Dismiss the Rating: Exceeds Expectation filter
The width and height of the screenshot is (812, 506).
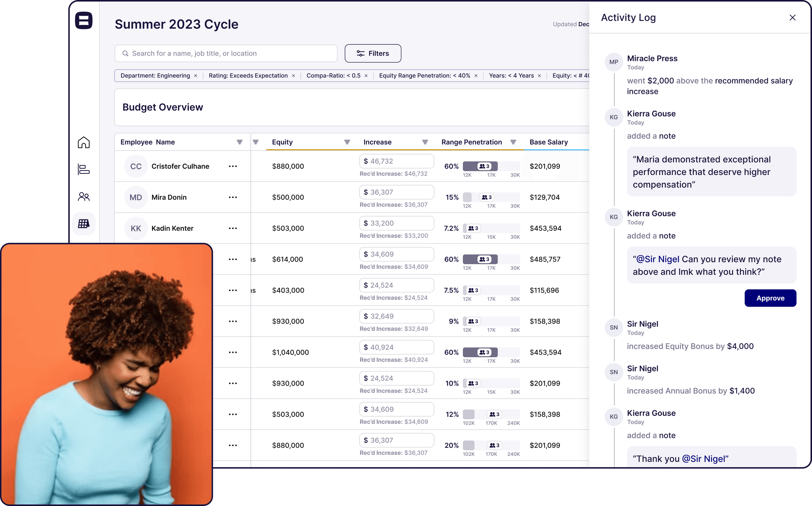point(294,76)
